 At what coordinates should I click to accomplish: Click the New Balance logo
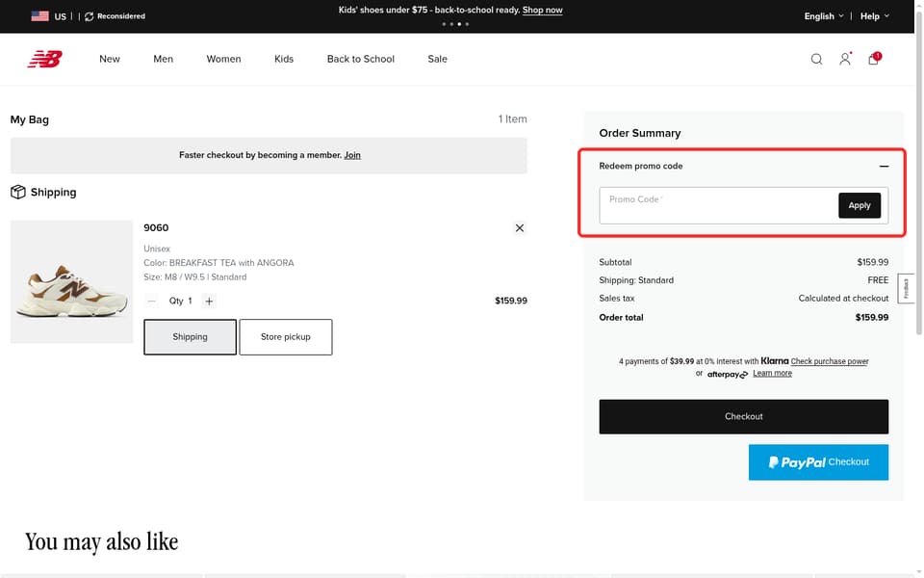pos(45,59)
